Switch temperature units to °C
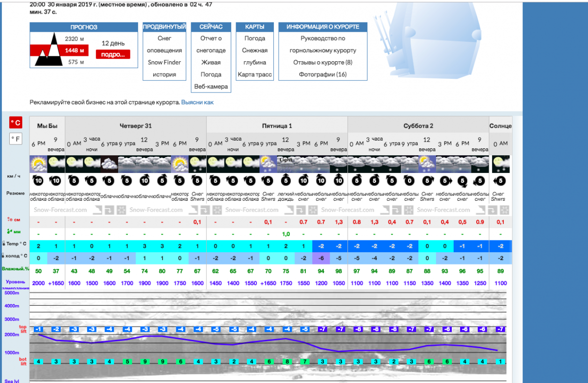This screenshot has height=383, width=588. (x=16, y=122)
